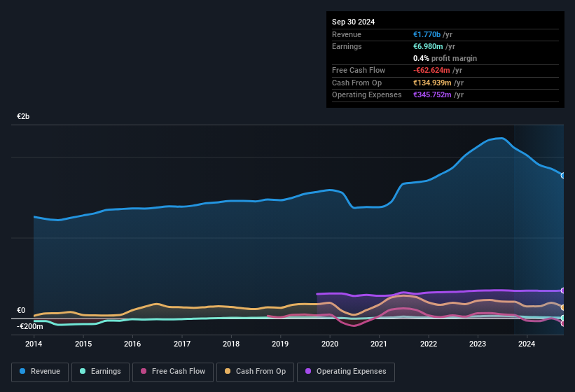The height and width of the screenshot is (392, 575).
Task: Click the Cash From Op endpoint marker
Action: point(563,308)
